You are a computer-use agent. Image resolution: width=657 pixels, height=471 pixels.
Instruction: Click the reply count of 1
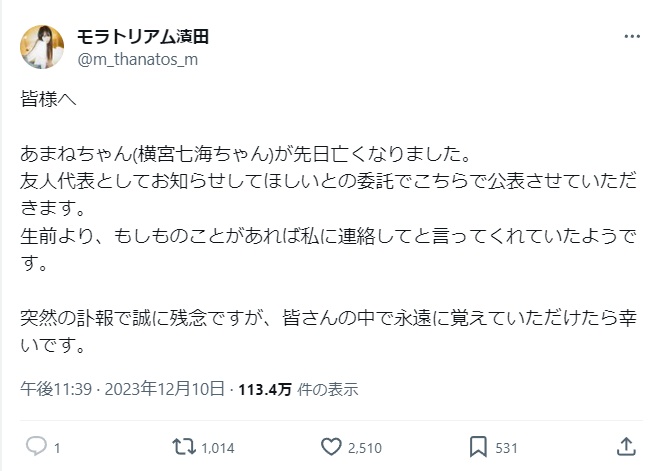[57, 447]
